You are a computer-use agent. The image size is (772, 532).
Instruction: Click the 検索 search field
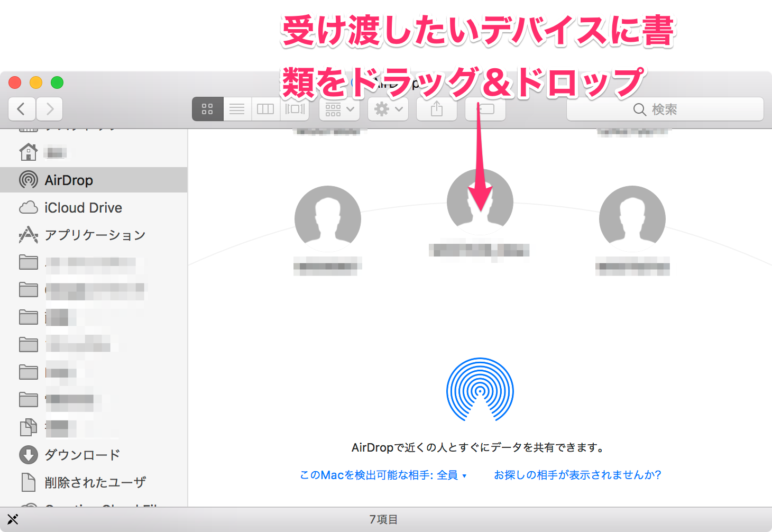click(x=665, y=109)
